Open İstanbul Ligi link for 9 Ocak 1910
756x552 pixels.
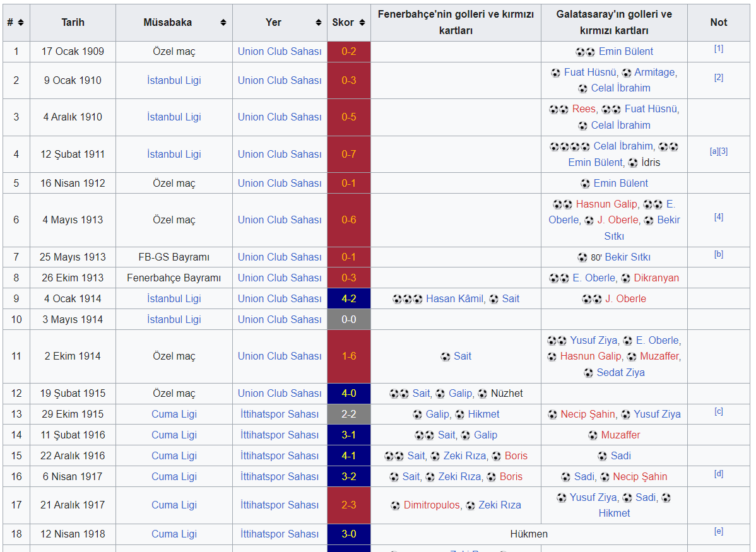point(174,81)
